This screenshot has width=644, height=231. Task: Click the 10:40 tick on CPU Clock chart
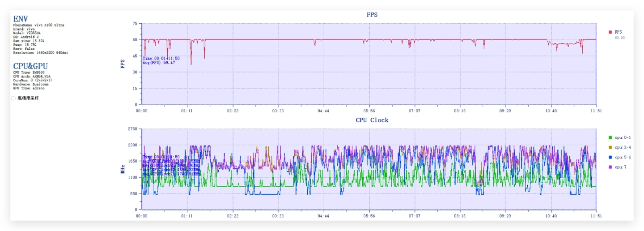tap(551, 216)
